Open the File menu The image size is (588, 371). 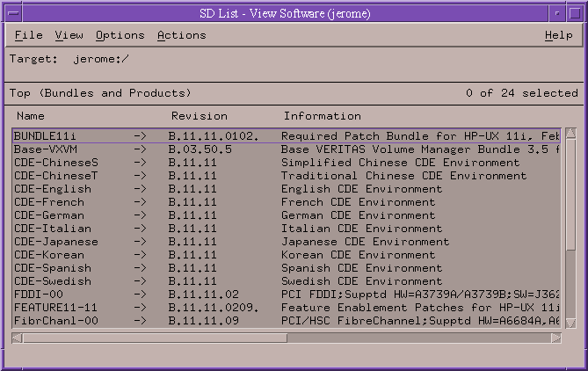(28, 35)
